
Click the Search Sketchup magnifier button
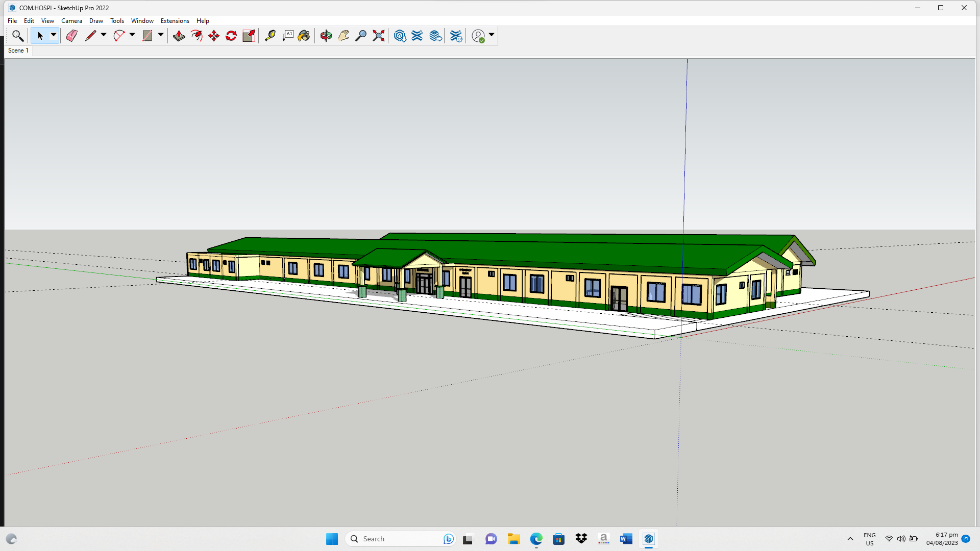pyautogui.click(x=18, y=36)
